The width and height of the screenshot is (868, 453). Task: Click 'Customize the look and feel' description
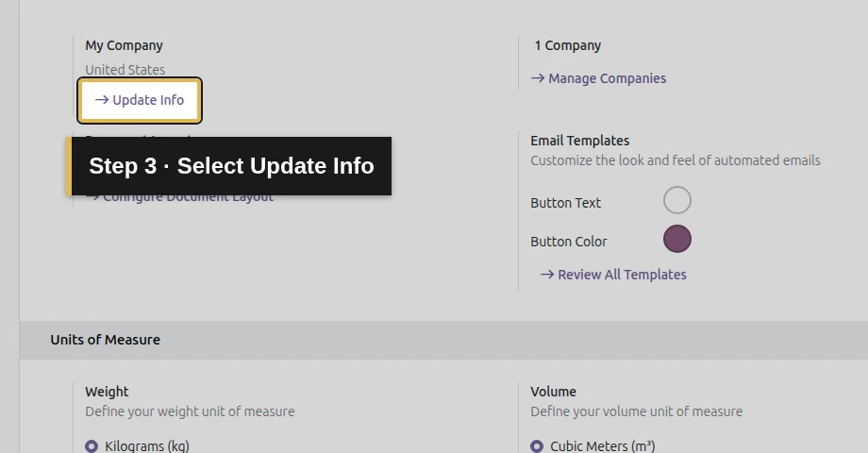676,160
